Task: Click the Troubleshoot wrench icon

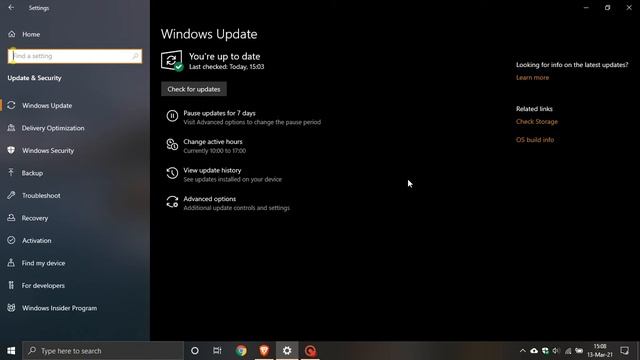Action: (x=11, y=195)
